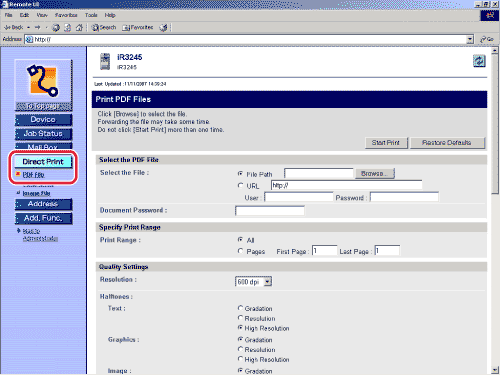The height and width of the screenshot is (375, 500).
Task: Click the scrollbar up arrow
Action: pos(495,51)
